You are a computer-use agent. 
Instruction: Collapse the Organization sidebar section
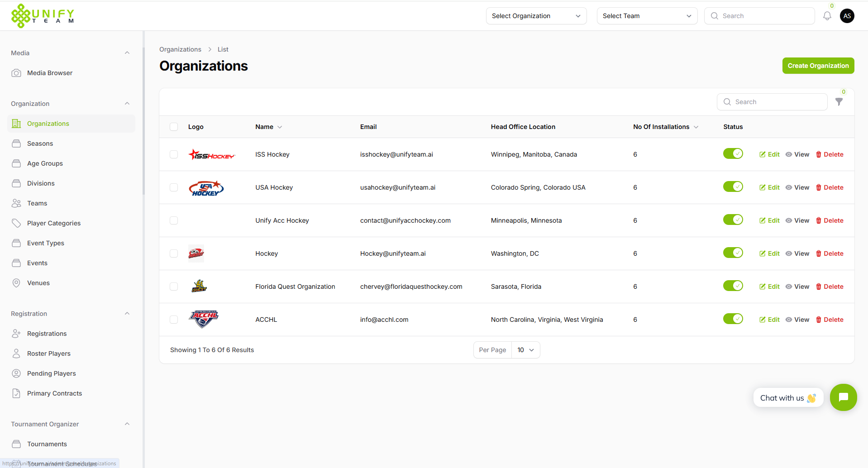[x=127, y=104]
